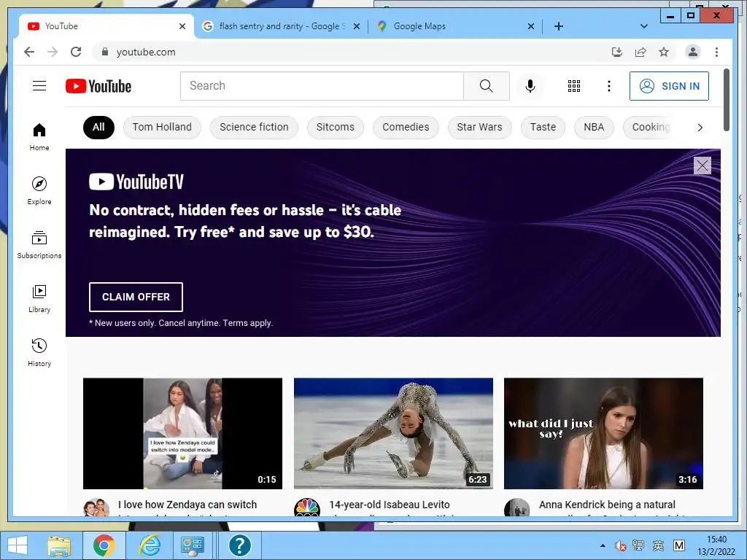Select the Tom Holland chip
The height and width of the screenshot is (560, 747).
coord(162,127)
